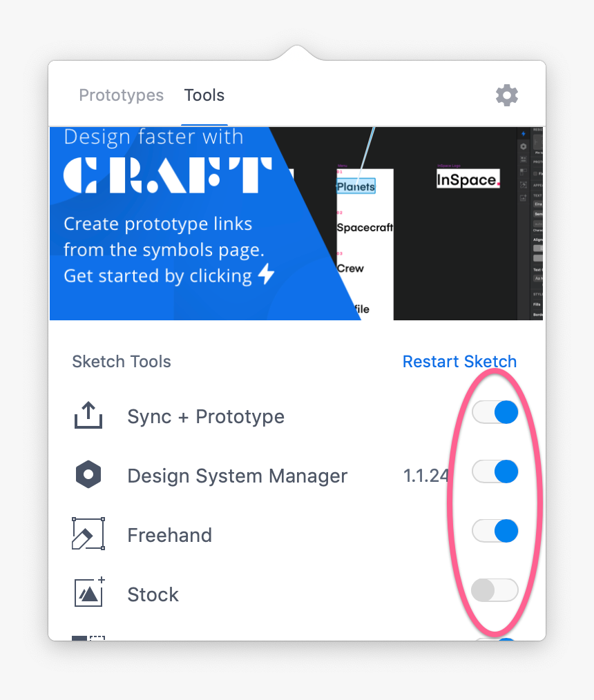
Task: Turn off the Design System Manager toggle
Action: point(495,471)
